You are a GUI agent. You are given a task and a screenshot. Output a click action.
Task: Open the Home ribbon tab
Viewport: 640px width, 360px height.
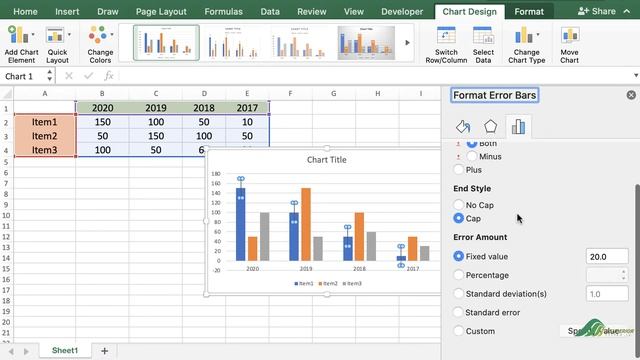pyautogui.click(x=25, y=12)
